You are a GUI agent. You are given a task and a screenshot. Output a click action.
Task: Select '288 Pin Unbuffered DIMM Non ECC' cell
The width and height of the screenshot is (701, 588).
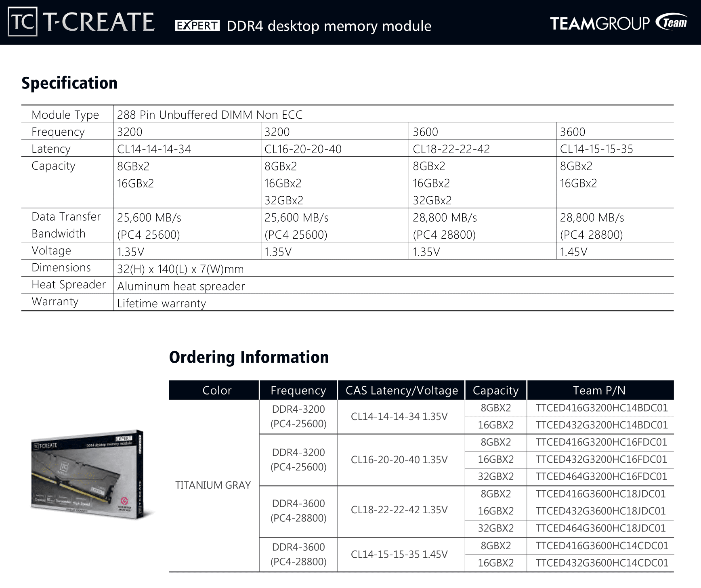(x=210, y=115)
